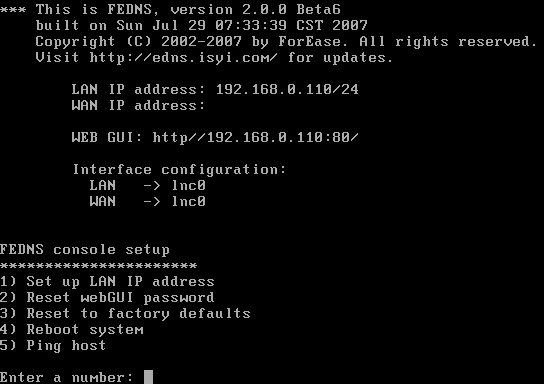The height and width of the screenshot is (384, 544).
Task: Select menu option 1 Set up LAN IP address
Action: click(x=107, y=281)
